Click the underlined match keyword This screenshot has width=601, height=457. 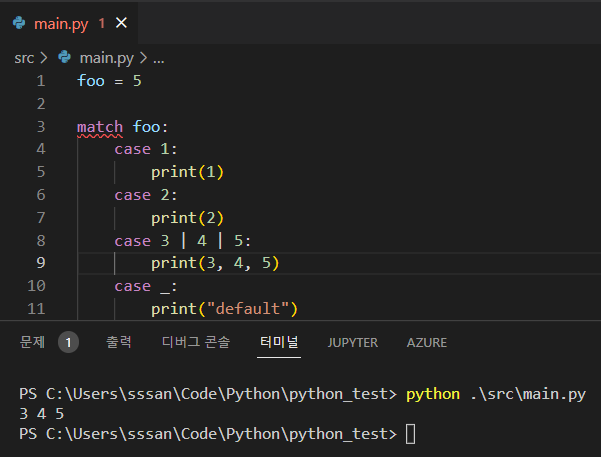[100, 127]
